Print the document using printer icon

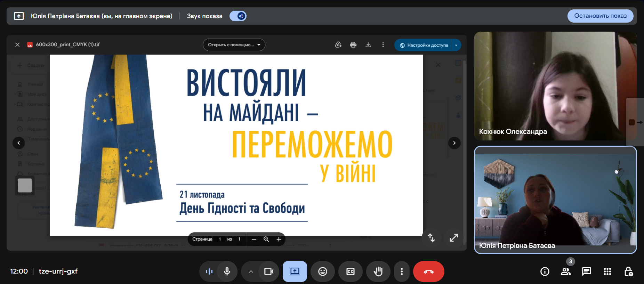pos(353,45)
